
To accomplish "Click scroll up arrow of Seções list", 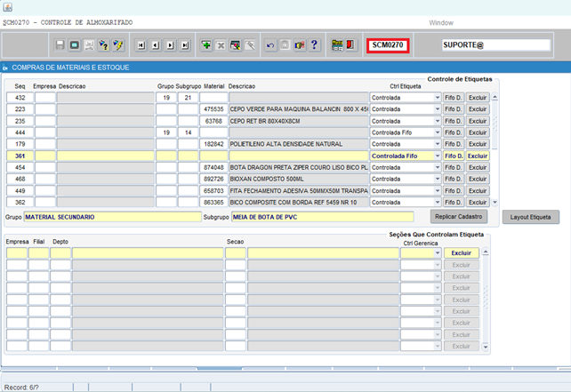I will 486,252.
